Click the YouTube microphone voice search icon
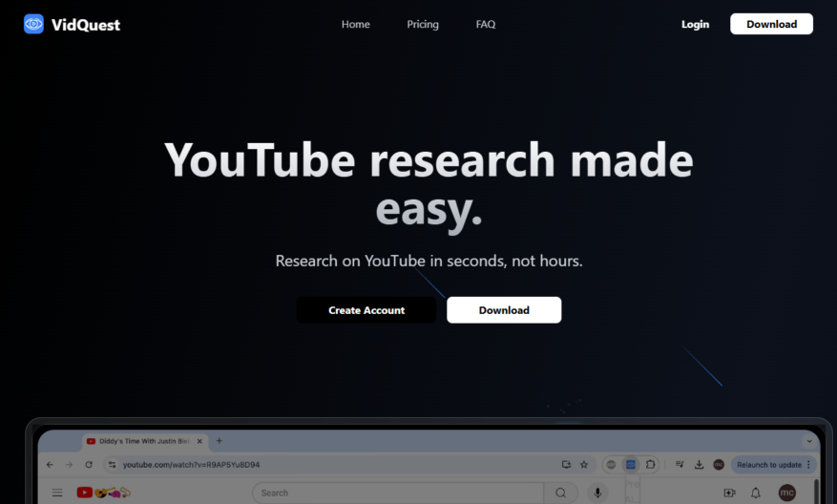Viewport: 837px width, 504px height. click(597, 493)
